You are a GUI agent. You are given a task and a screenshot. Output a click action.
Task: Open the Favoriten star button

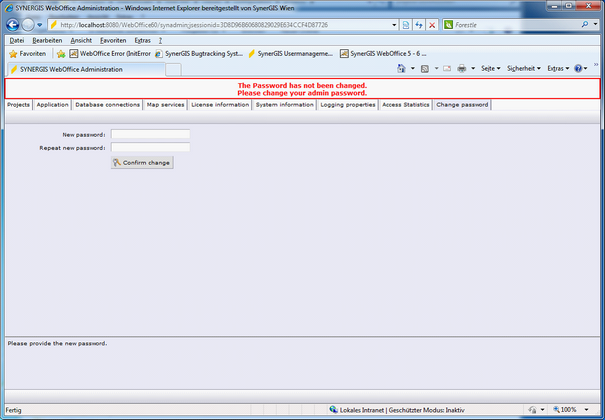coord(27,54)
